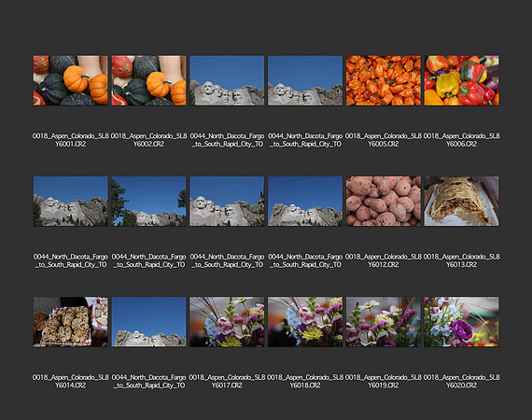The image size is (532, 420).
Task: Click filename ending Y6005.CR2
Action: 384,140
